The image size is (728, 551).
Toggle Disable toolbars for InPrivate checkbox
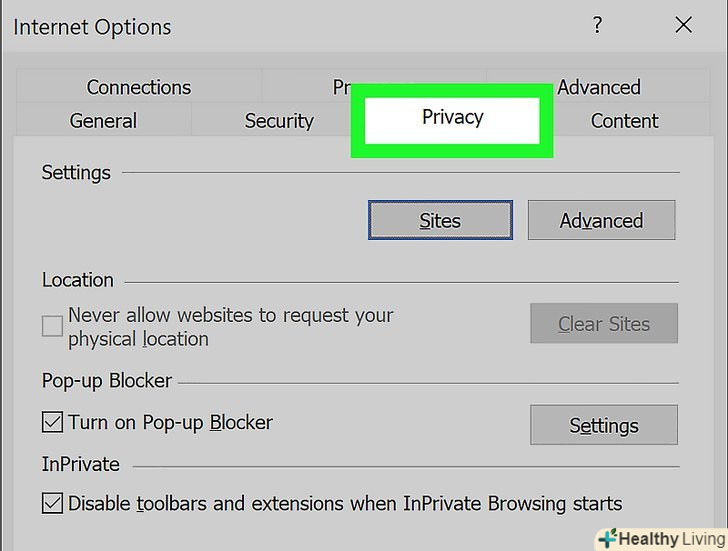[52, 503]
